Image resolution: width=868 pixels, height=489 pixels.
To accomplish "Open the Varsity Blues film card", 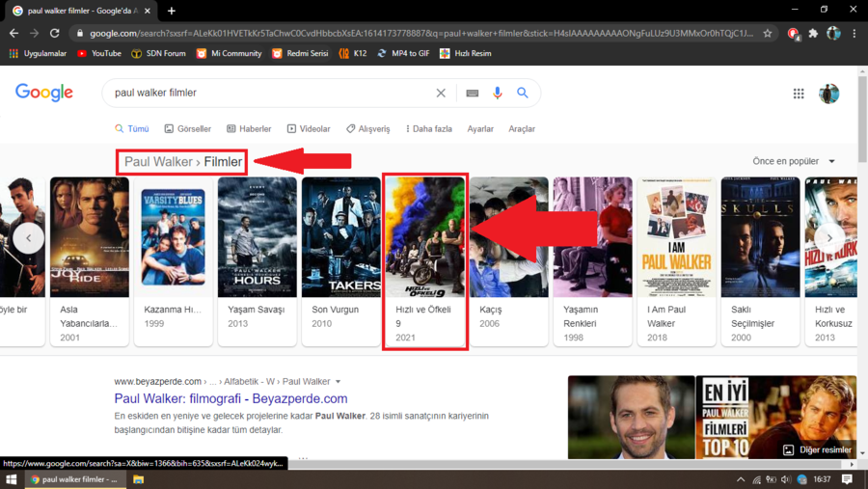I will 174,261.
